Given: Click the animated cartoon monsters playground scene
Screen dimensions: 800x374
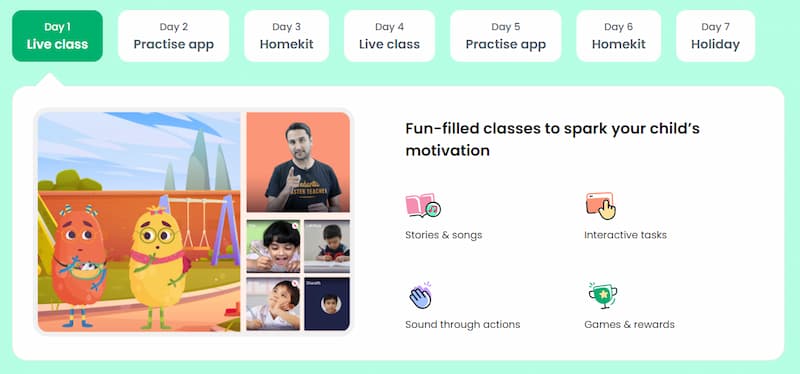Looking at the screenshot, I should pyautogui.click(x=139, y=222).
